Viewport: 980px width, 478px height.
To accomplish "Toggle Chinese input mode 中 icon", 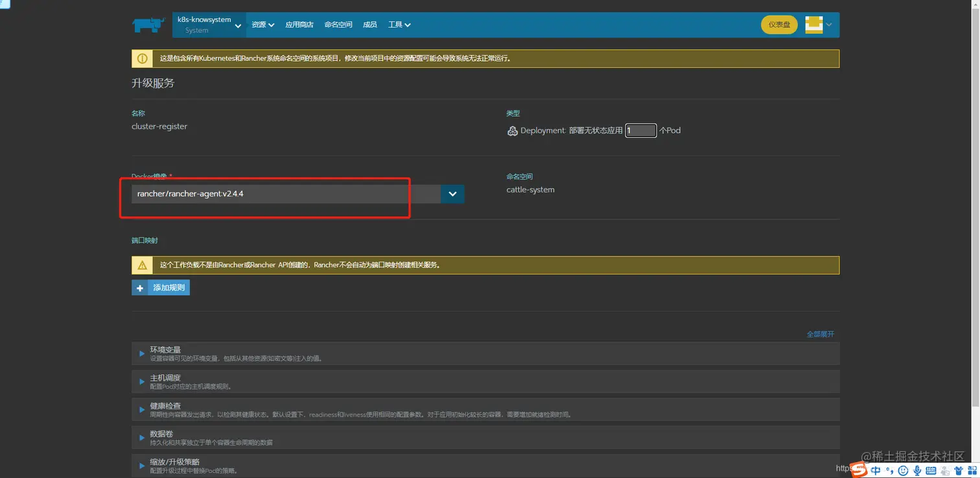I will (x=876, y=471).
